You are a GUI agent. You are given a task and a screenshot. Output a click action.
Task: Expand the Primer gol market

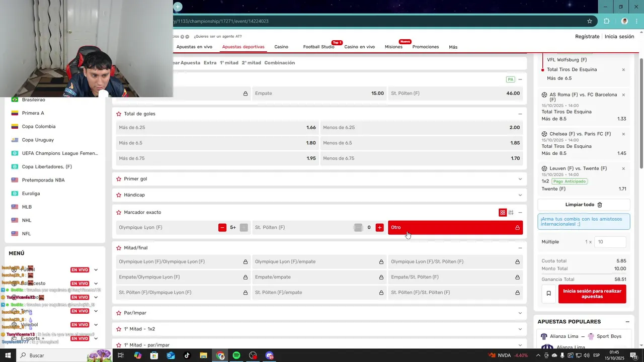[x=520, y=179]
